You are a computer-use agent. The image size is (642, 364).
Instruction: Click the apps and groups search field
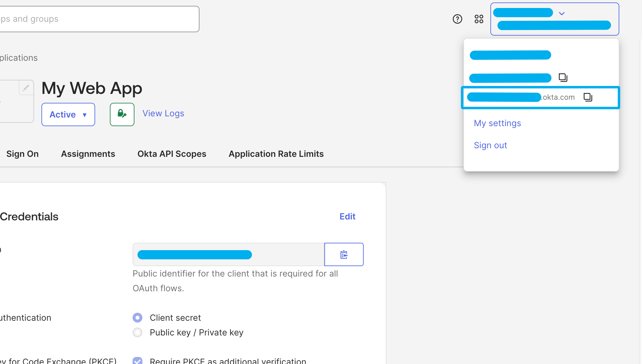100,19
